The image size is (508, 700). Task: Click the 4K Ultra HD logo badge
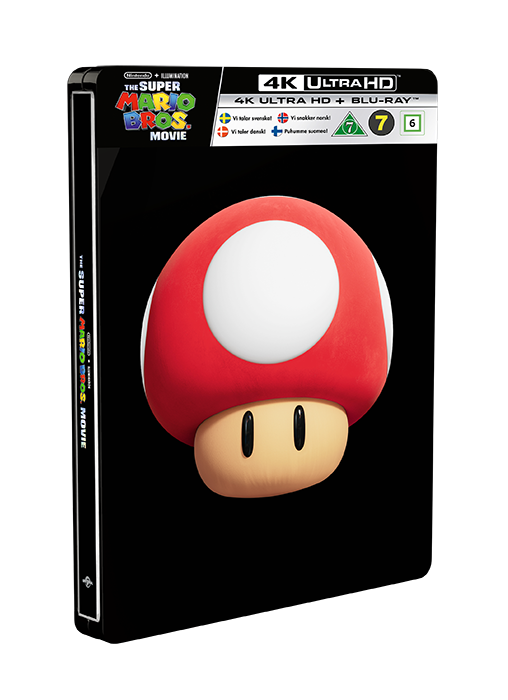click(328, 83)
